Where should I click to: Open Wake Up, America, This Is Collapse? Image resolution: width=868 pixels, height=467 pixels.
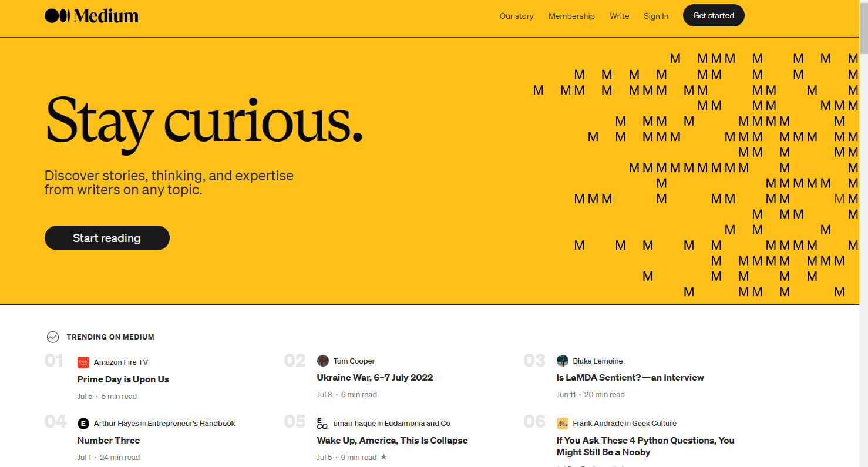(392, 441)
